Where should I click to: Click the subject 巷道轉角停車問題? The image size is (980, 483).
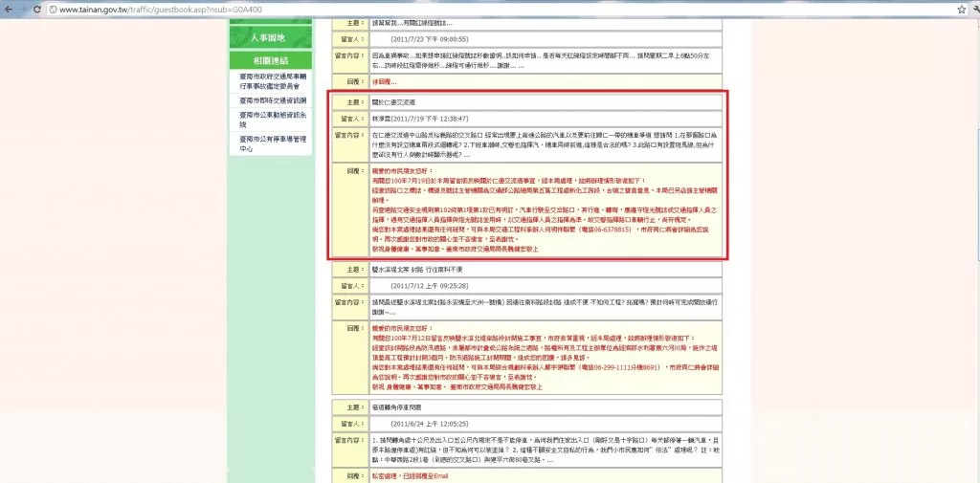pos(397,406)
